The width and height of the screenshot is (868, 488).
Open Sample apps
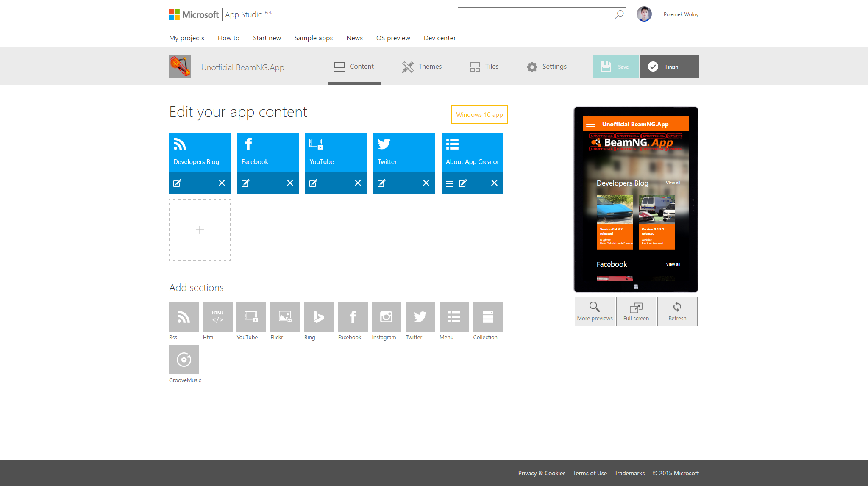[314, 38]
